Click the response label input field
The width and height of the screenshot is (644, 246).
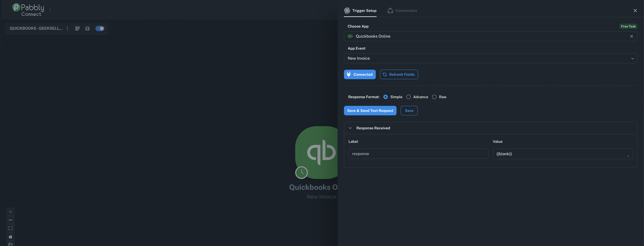(x=418, y=154)
